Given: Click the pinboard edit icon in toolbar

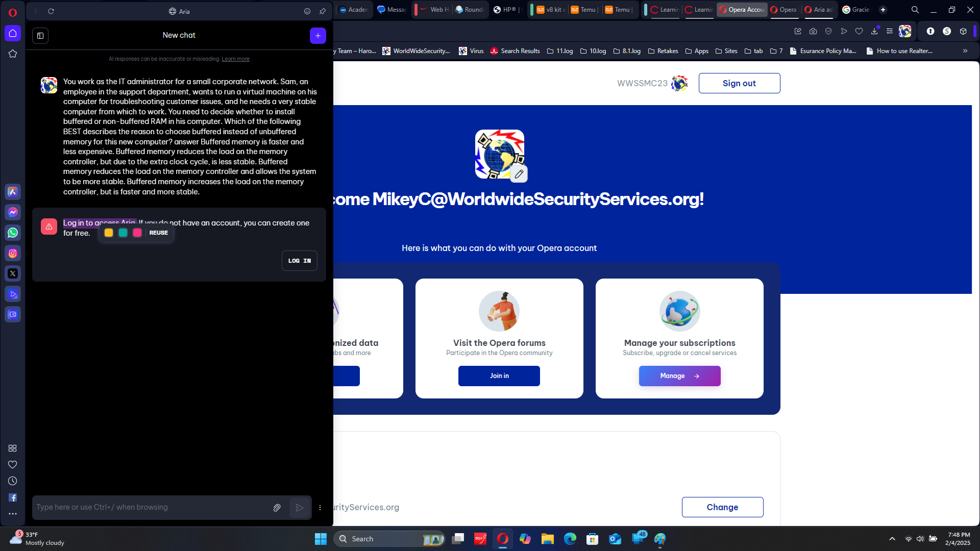Looking at the screenshot, I should pyautogui.click(x=798, y=31).
